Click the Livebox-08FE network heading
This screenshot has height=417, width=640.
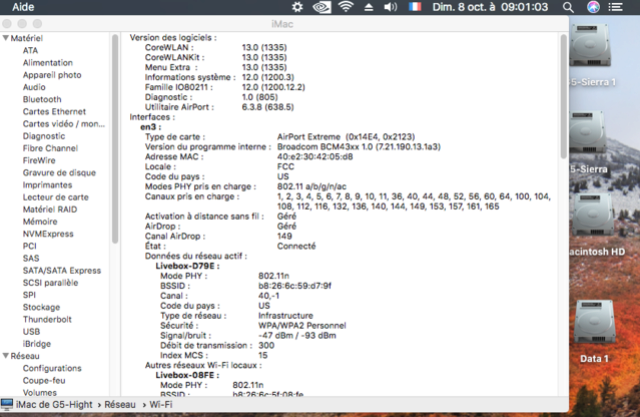click(x=187, y=375)
